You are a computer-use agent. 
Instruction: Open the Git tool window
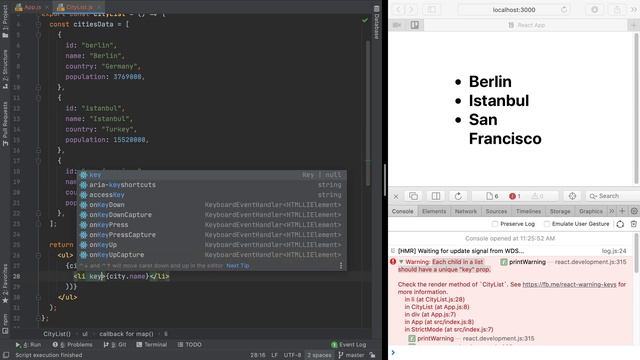click(x=115, y=344)
